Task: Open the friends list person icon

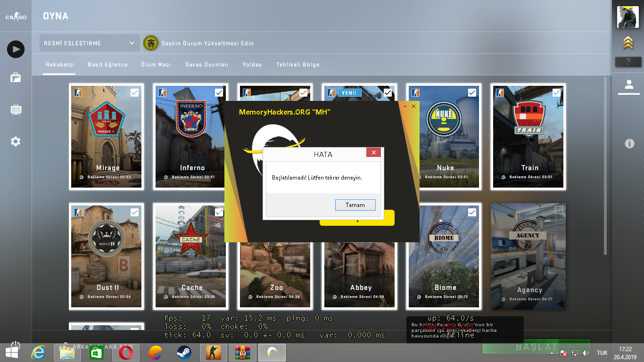Action: pos(628,84)
